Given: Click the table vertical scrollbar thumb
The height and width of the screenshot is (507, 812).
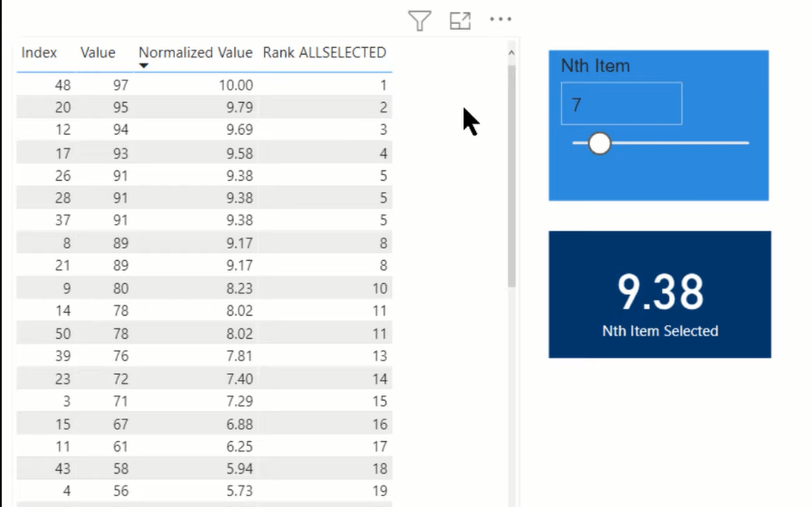Looking at the screenshot, I should [x=512, y=176].
